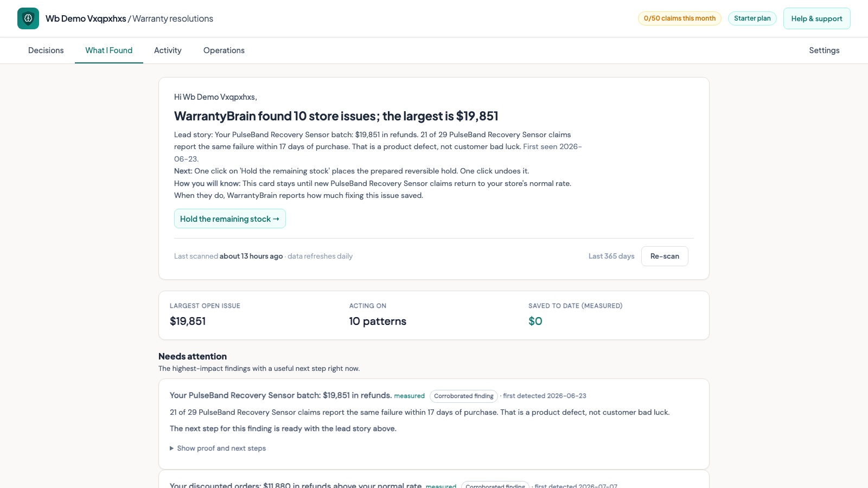Click the ACTING ON label
The width and height of the screenshot is (868, 488).
tap(368, 306)
